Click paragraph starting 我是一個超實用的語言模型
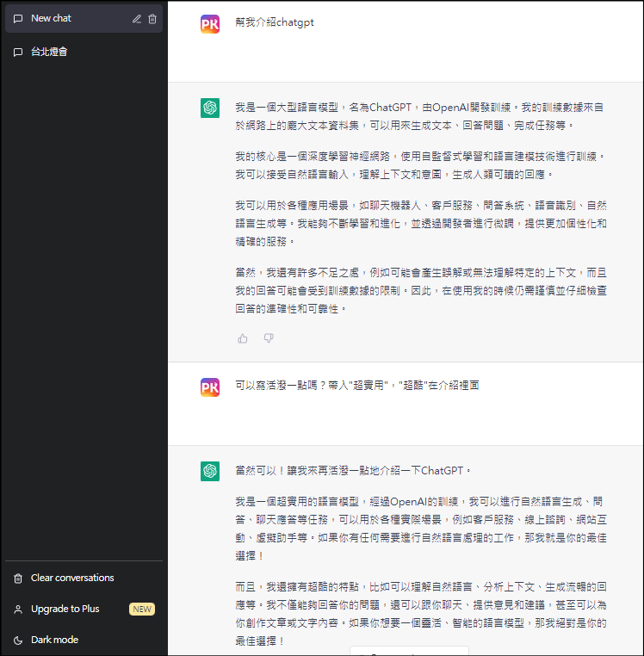 tap(421, 529)
